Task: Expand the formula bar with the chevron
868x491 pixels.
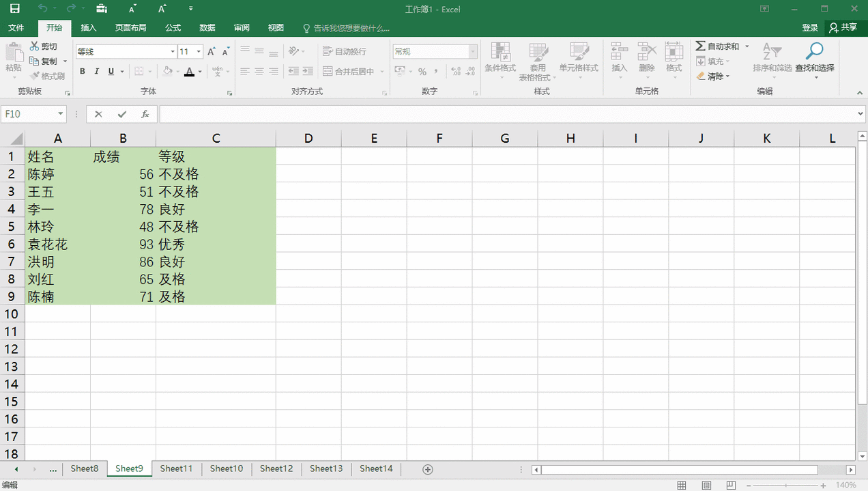Action: 860,114
